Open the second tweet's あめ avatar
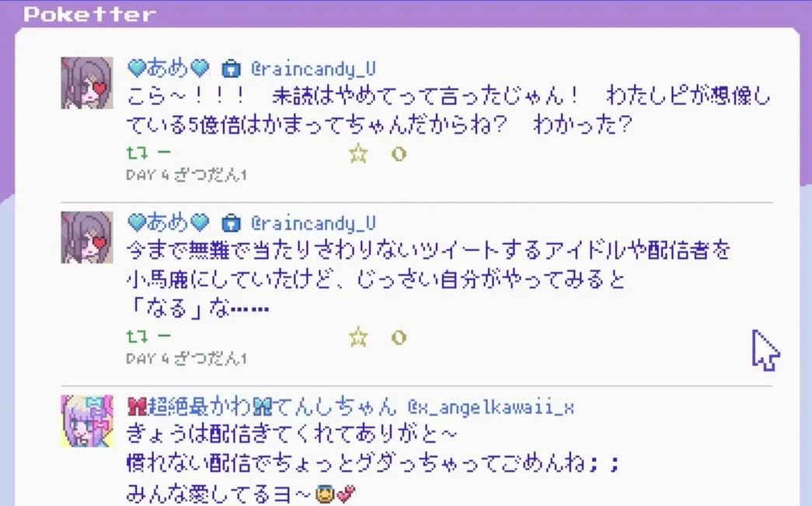Viewport: 812px width, 506px height. [x=87, y=237]
